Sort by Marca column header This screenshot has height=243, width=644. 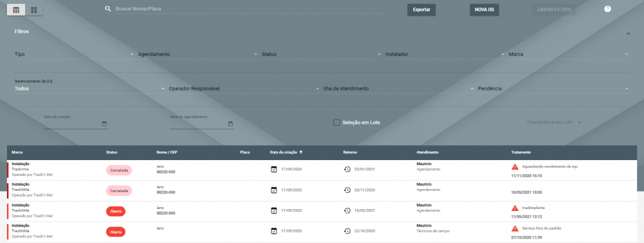[17, 152]
